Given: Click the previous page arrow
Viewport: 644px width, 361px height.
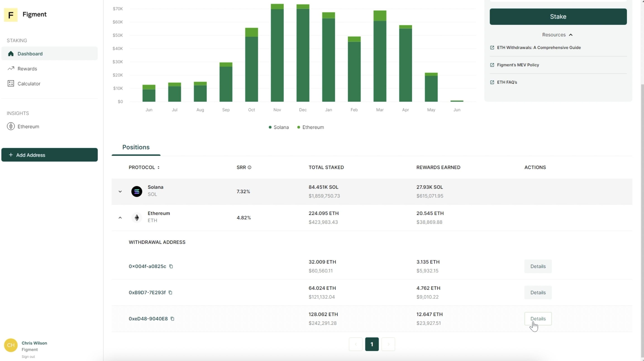Looking at the screenshot, I should pos(355,344).
